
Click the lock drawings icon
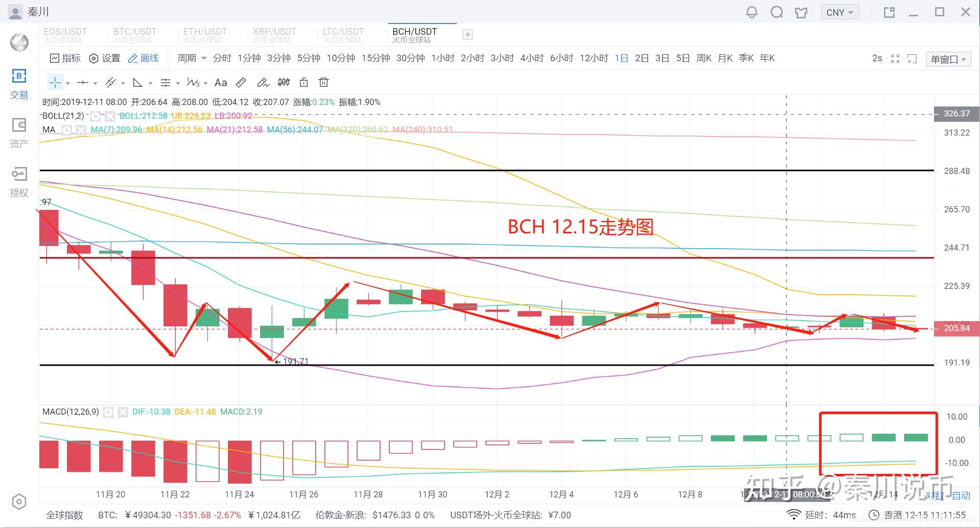pyautogui.click(x=304, y=83)
